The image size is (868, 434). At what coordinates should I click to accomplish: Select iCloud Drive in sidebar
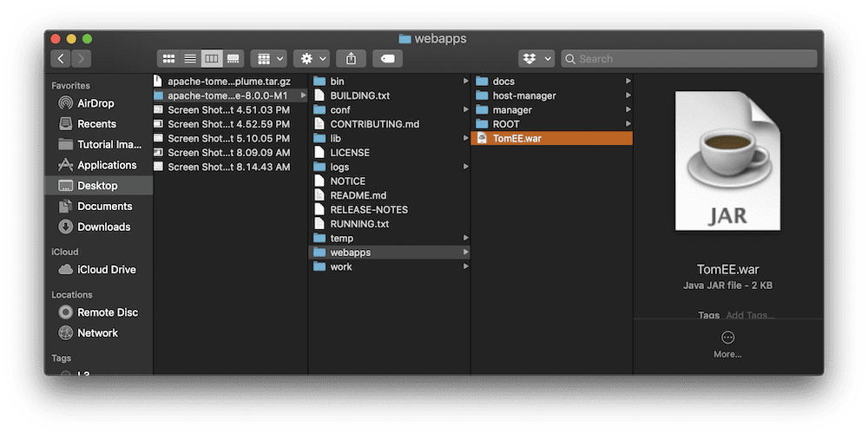click(x=106, y=270)
